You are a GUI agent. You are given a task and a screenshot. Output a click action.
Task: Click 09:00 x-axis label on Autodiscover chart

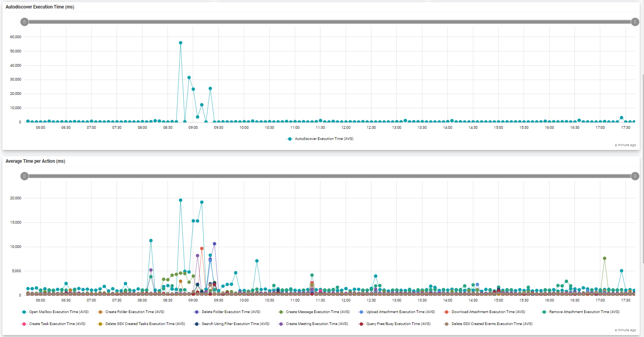193,128
